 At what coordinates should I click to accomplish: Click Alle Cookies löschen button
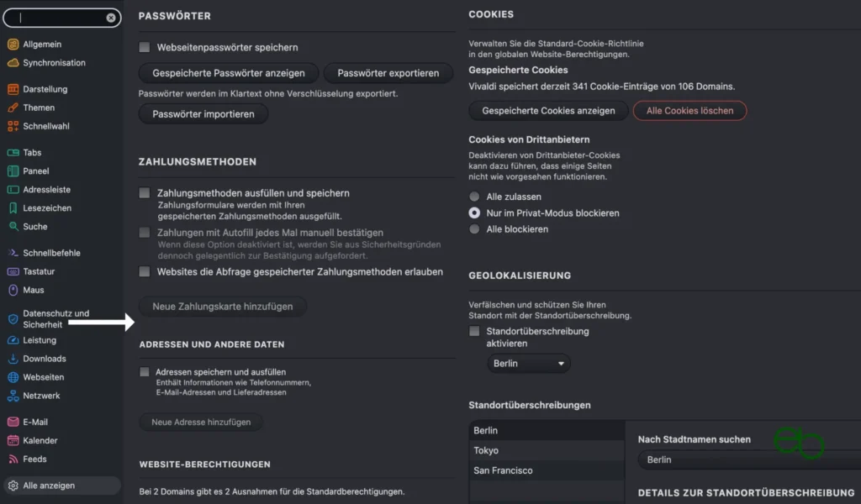(x=689, y=111)
